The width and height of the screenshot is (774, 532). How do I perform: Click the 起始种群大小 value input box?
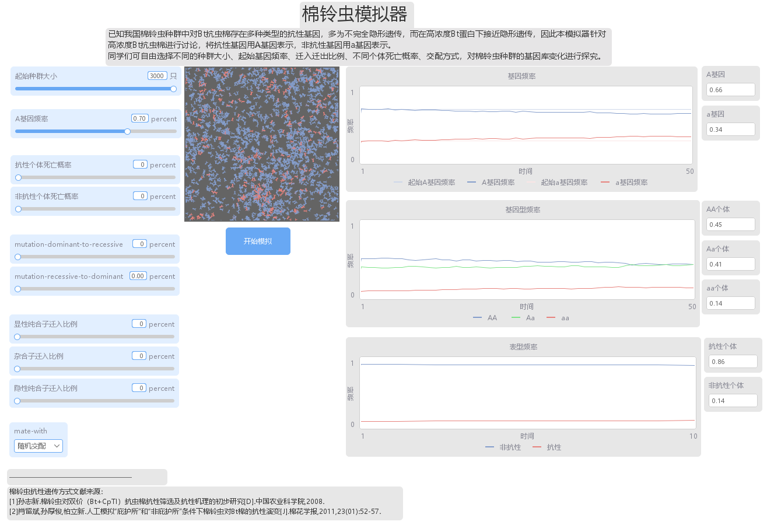coord(157,76)
